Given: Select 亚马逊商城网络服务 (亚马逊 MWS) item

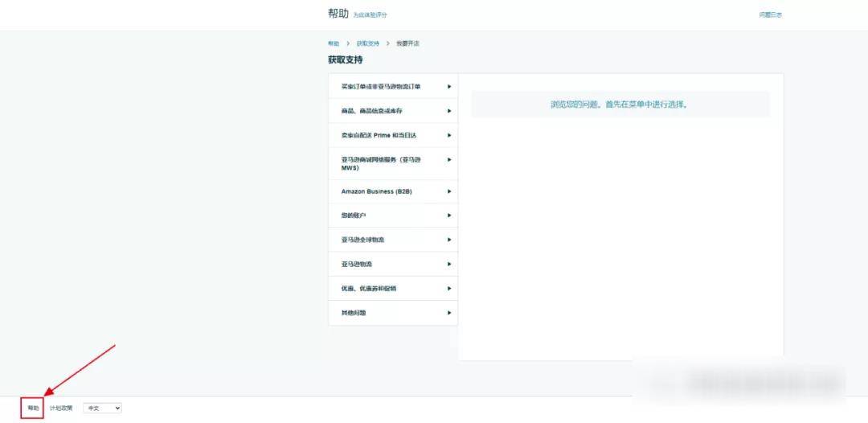Looking at the screenshot, I should (x=393, y=163).
